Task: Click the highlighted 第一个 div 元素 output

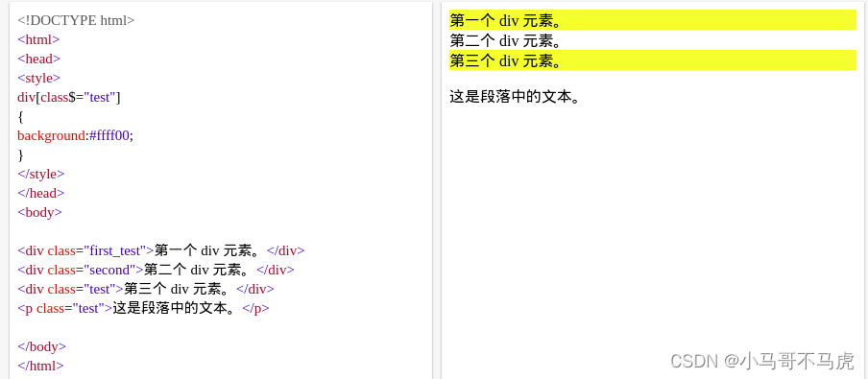Action: [x=653, y=20]
